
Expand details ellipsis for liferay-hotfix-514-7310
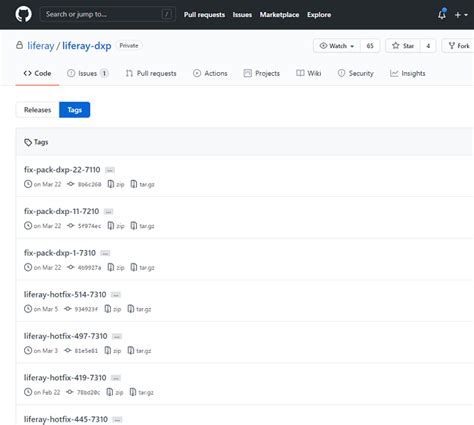point(116,295)
